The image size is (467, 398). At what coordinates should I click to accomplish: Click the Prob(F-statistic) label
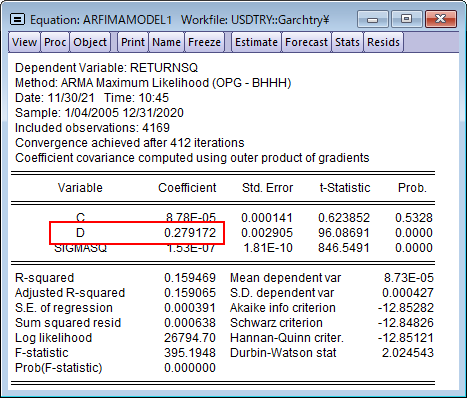(59, 368)
